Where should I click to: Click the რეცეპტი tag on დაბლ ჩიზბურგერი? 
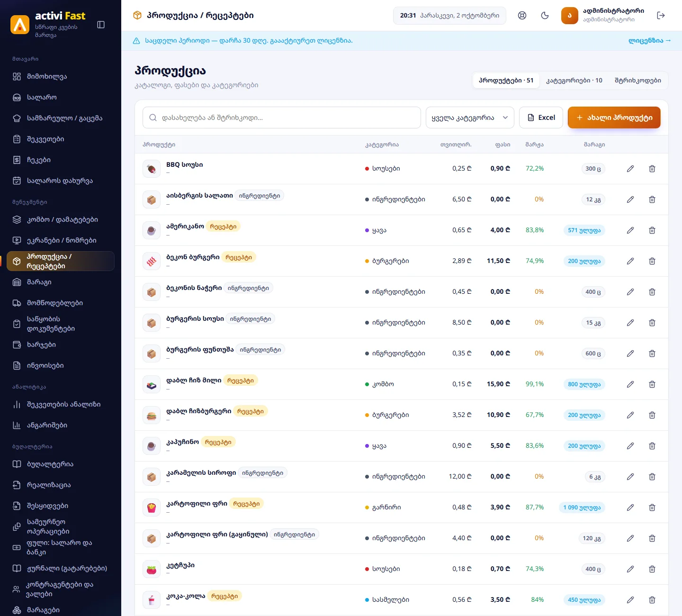click(251, 411)
